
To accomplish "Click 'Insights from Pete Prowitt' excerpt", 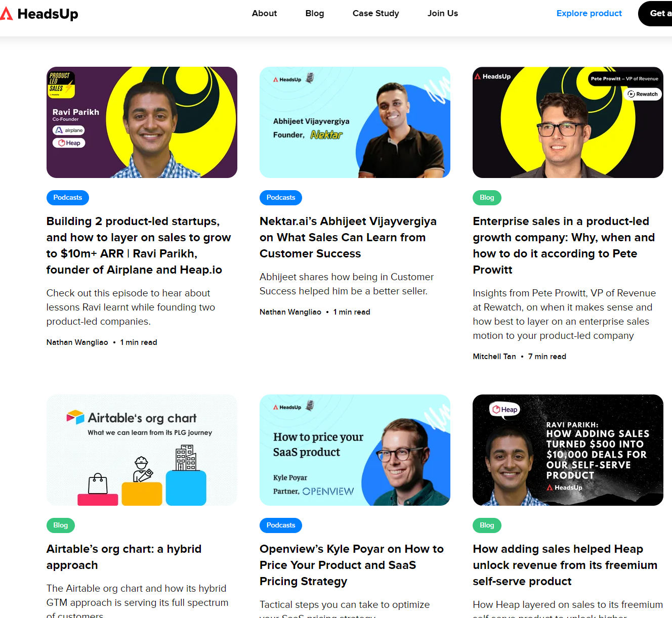I will click(x=564, y=314).
